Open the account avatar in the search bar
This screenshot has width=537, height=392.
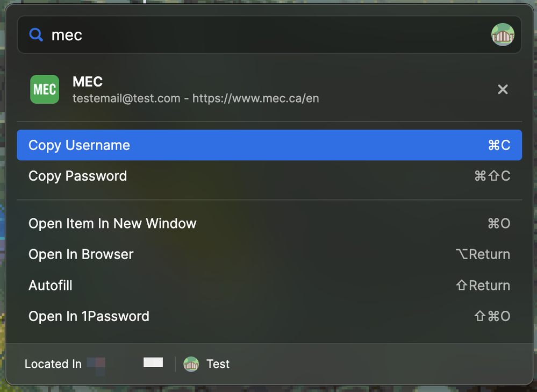[x=503, y=35]
